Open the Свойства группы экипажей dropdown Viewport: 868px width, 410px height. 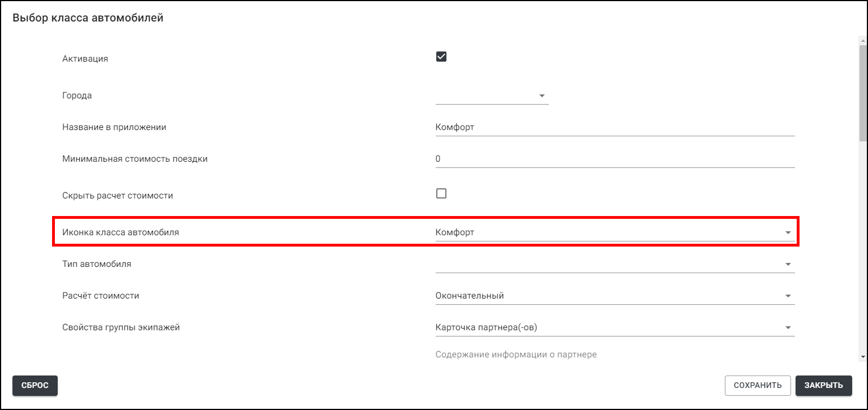point(787,327)
